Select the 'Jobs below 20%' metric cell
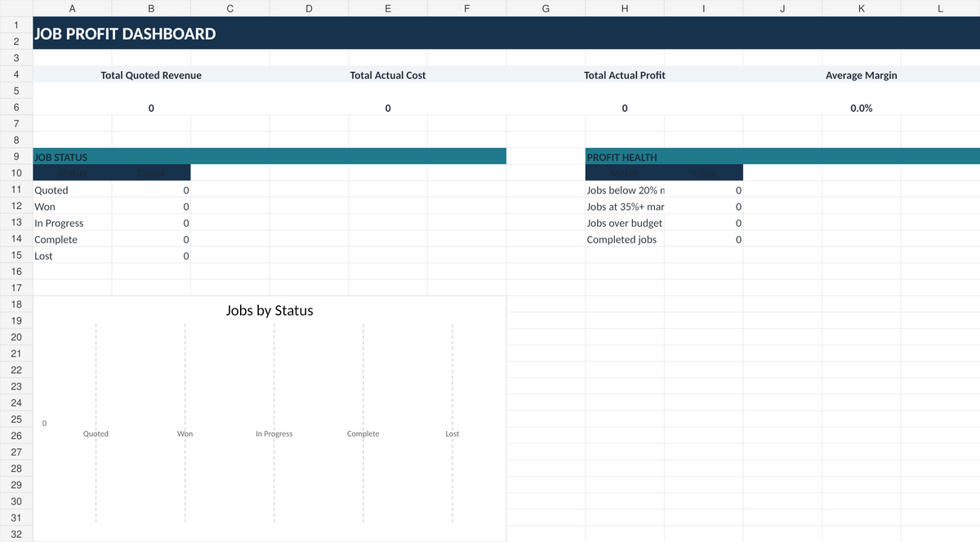980x542 pixels. (625, 190)
